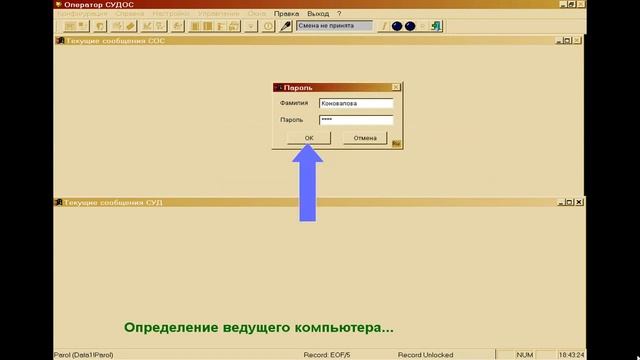This screenshot has height=360, width=640.
Task: Open the Правка menu
Action: 286,13
